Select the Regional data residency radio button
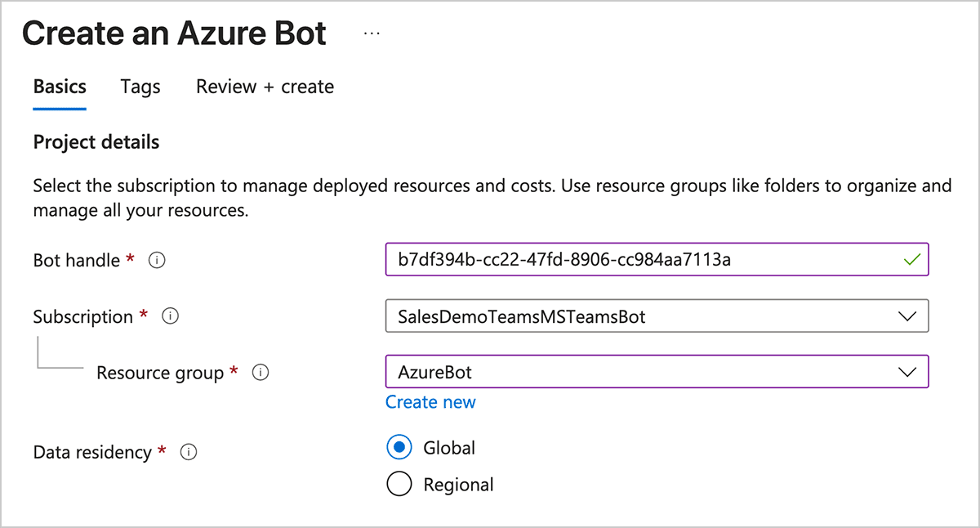Image resolution: width=980 pixels, height=528 pixels. pos(399,485)
